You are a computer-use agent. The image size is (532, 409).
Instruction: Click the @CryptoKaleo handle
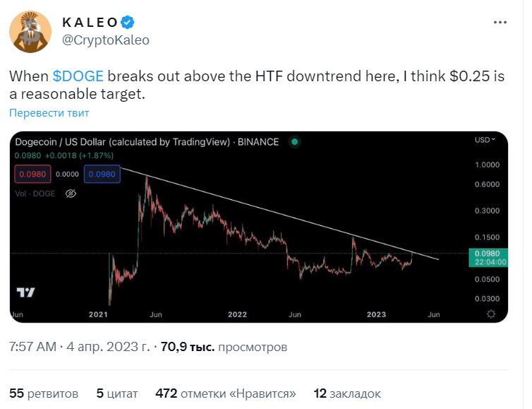[x=106, y=40]
